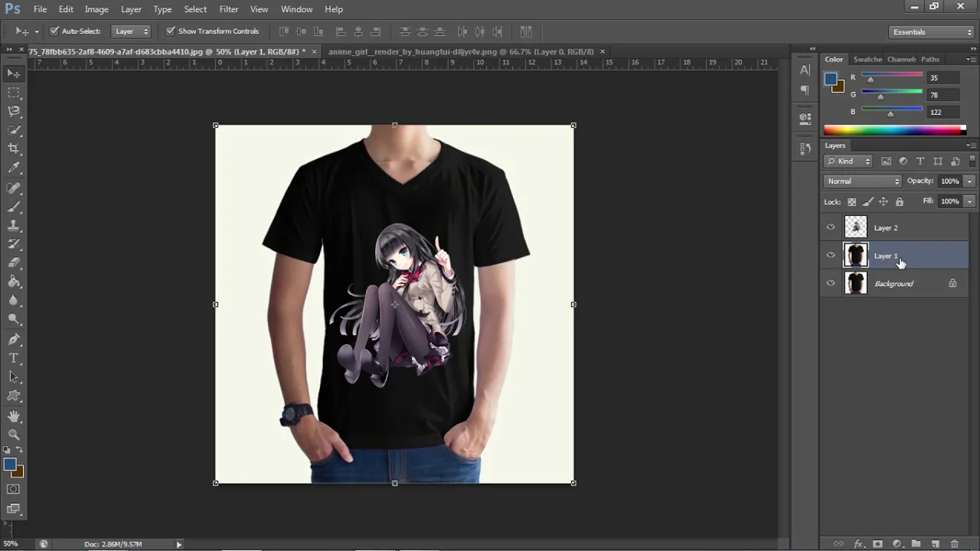Select the Eraser tool
This screenshot has height=551, width=980.
click(x=14, y=263)
